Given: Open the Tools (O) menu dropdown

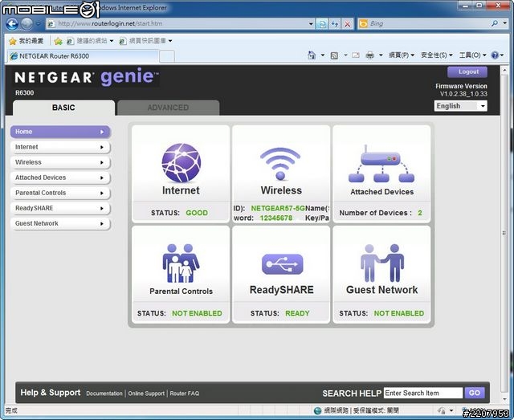Looking at the screenshot, I should point(472,55).
